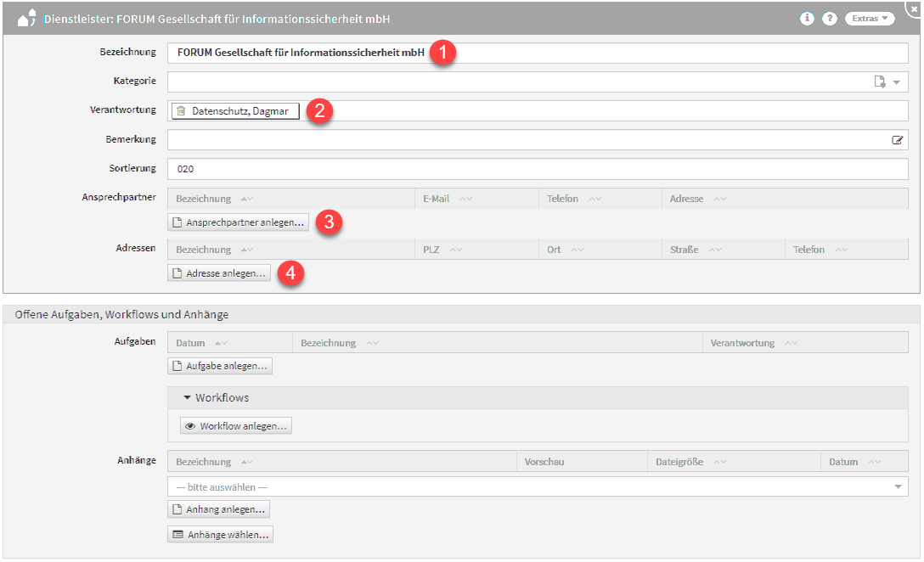Image resolution: width=924 pixels, height=562 pixels.
Task: Open the 'bitte auswählen' attachment dropdown
Action: (898, 486)
